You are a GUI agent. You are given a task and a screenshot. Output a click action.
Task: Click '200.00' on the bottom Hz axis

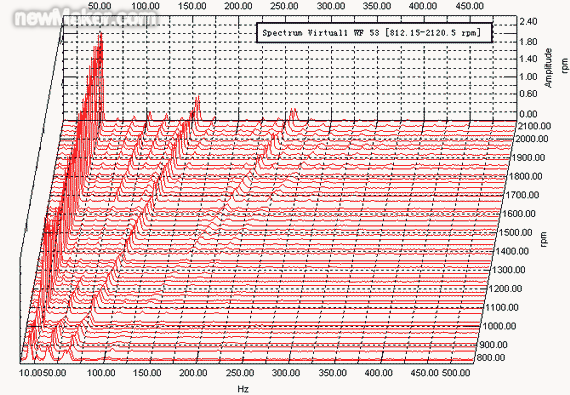[x=194, y=373]
